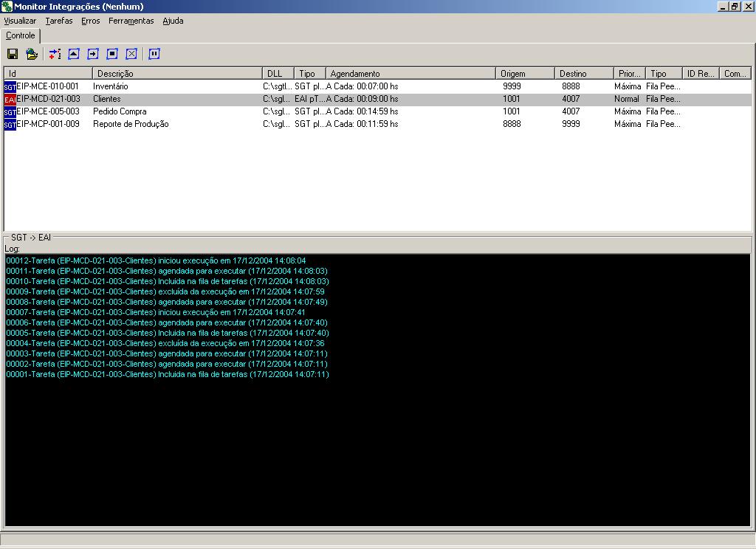Open the Tarefas menu

59,21
